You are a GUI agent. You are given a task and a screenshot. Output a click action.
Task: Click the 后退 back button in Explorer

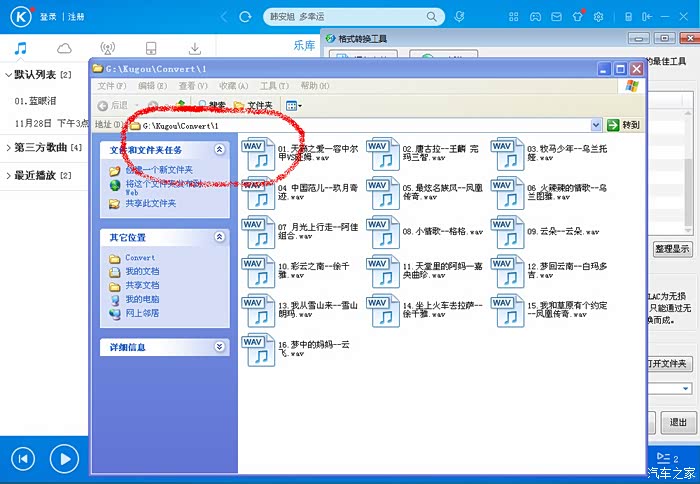(113, 105)
